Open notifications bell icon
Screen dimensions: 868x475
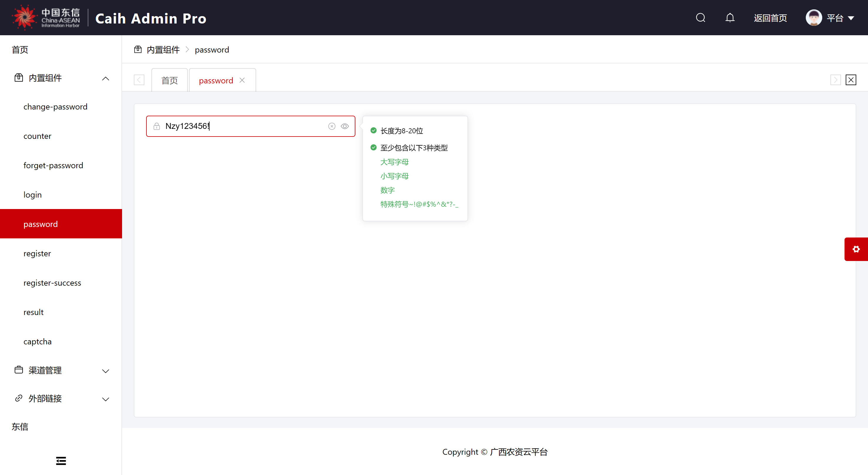(x=729, y=18)
